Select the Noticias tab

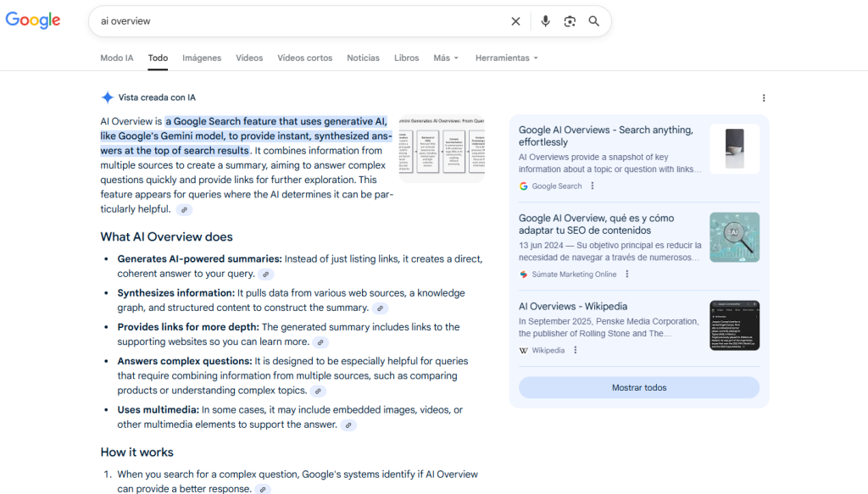(363, 58)
